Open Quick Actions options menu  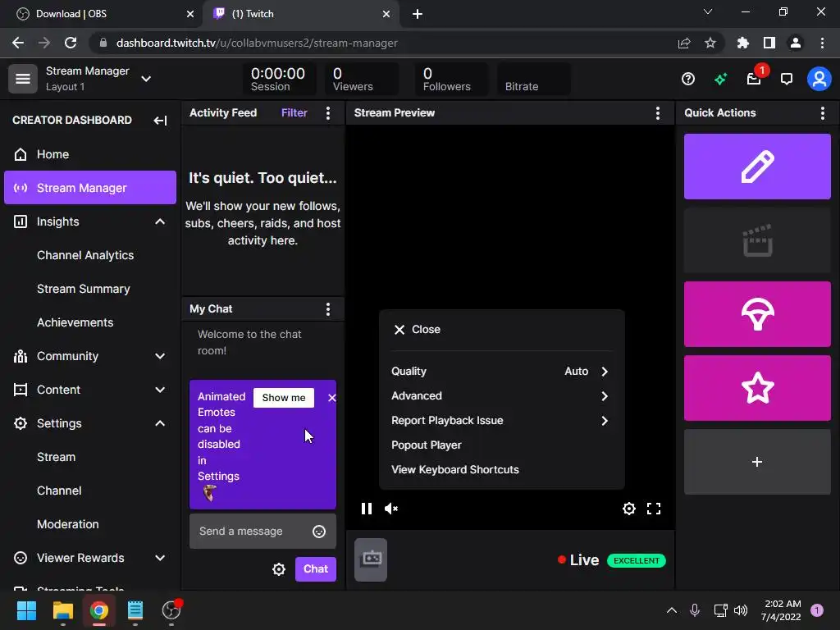point(822,113)
